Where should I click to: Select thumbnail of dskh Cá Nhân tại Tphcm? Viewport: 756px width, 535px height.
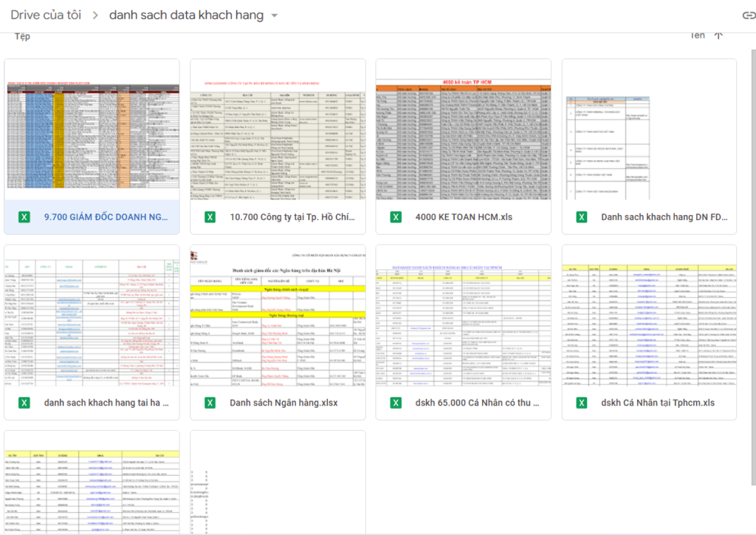tap(649, 316)
